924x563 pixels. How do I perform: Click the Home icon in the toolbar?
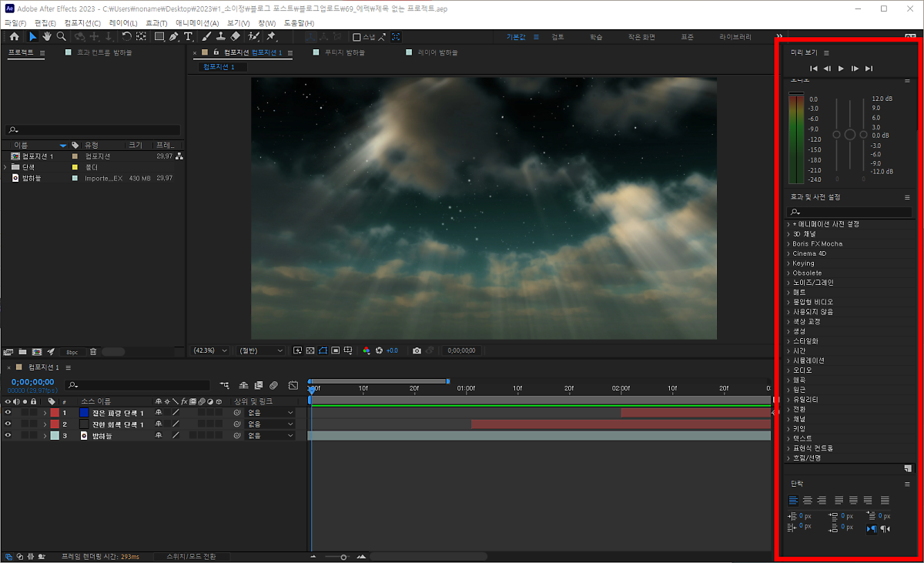pos(14,36)
